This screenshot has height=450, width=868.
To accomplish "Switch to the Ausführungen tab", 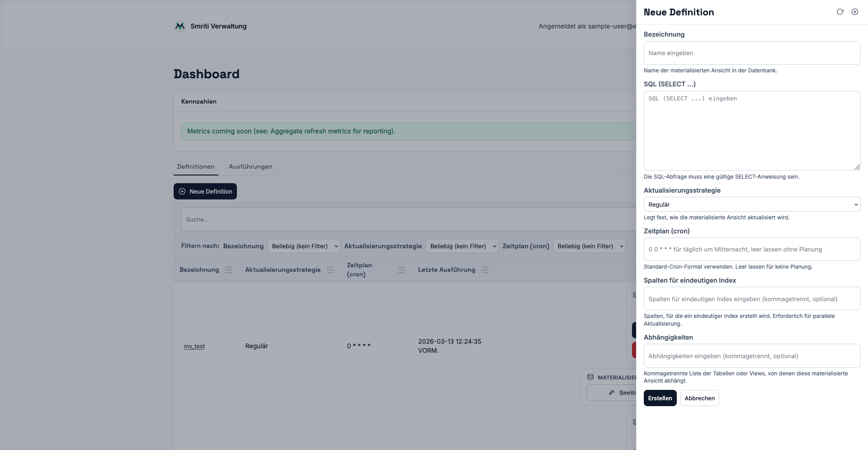I will (250, 167).
